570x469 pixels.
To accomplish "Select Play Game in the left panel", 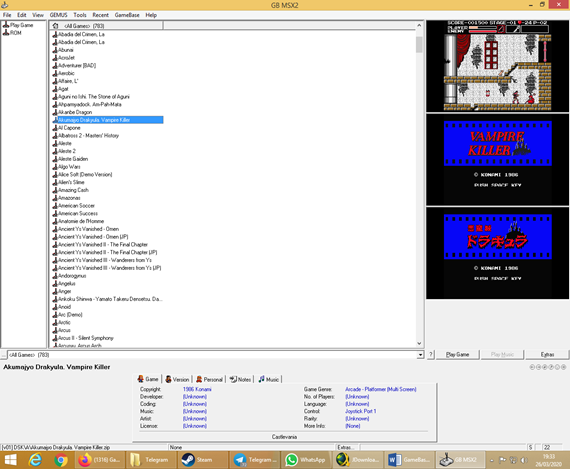I will pyautogui.click(x=21, y=25).
